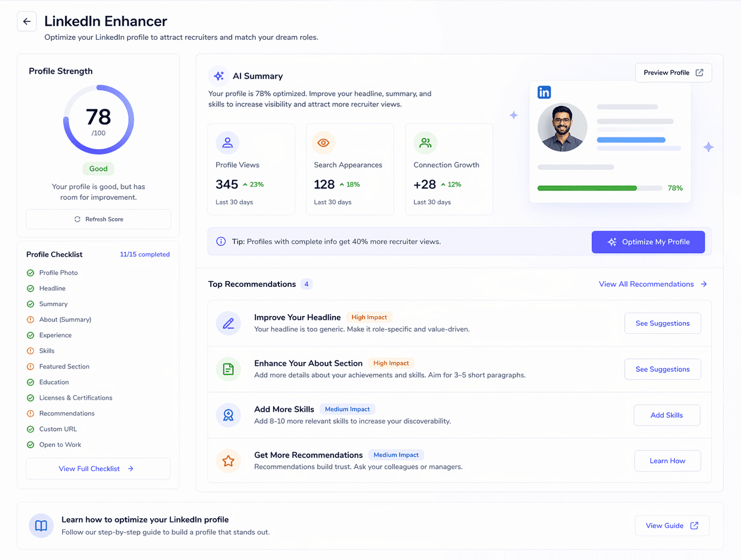741x560 pixels.
Task: Click the Connection Growth people icon
Action: point(425,143)
